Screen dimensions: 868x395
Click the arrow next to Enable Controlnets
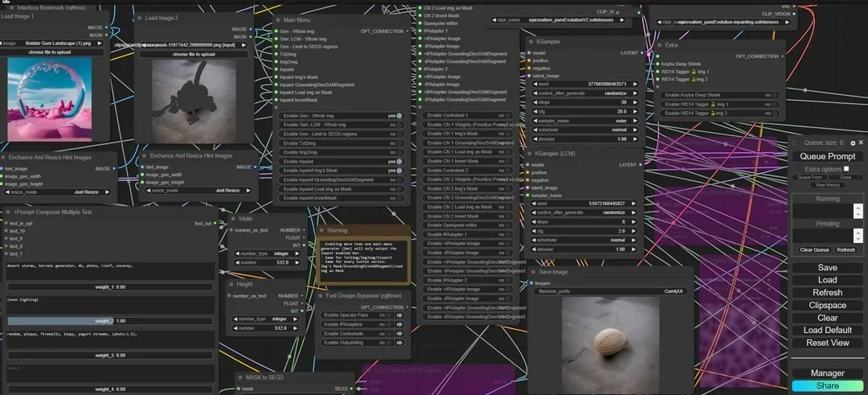[399, 334]
